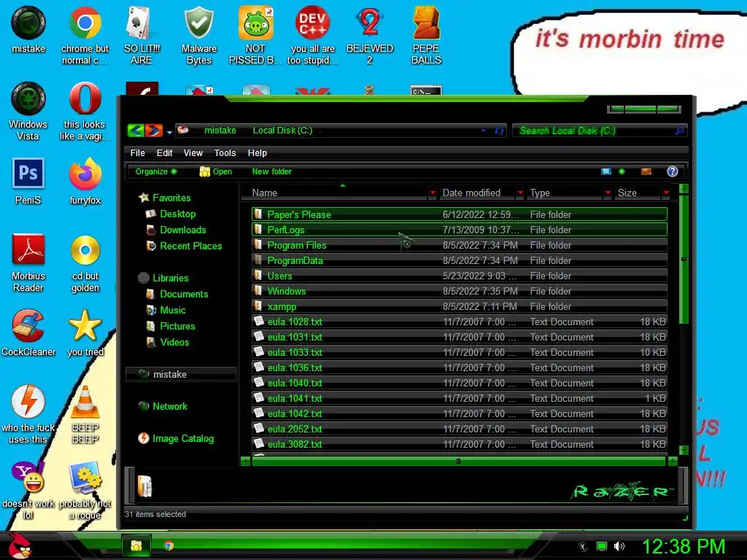
Task: Select the Music library
Action: click(x=172, y=311)
